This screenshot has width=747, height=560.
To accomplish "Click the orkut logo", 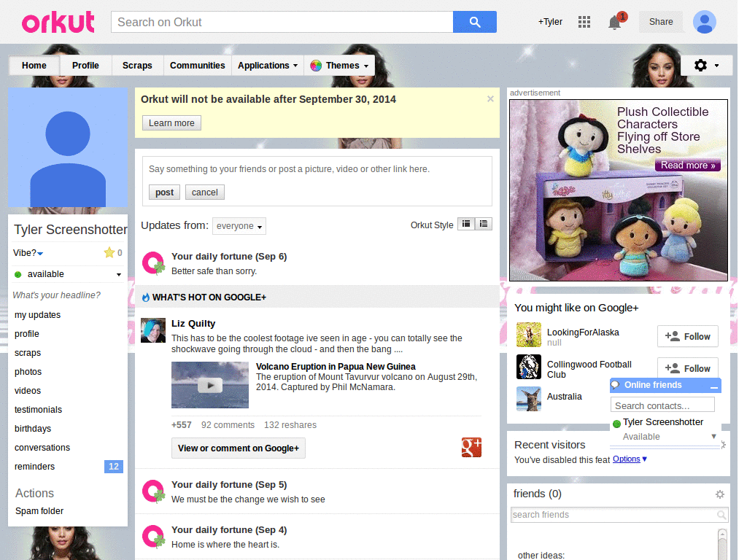I will tap(58, 23).
